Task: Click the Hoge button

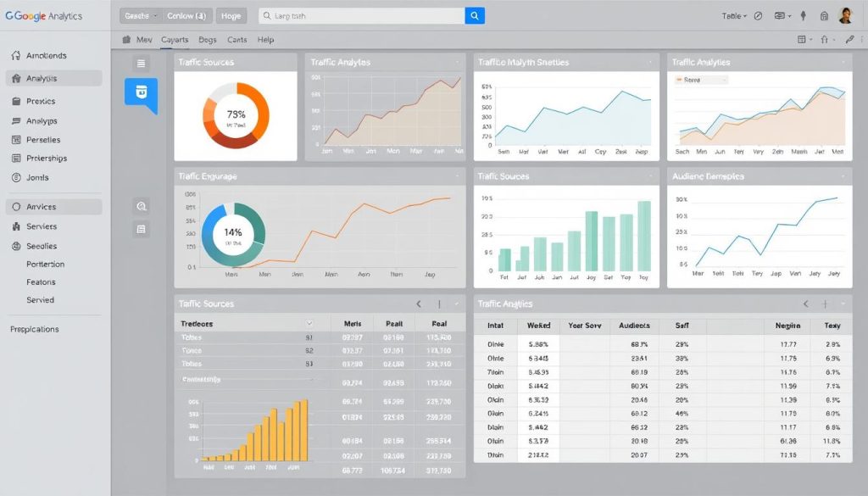Action: pos(231,15)
